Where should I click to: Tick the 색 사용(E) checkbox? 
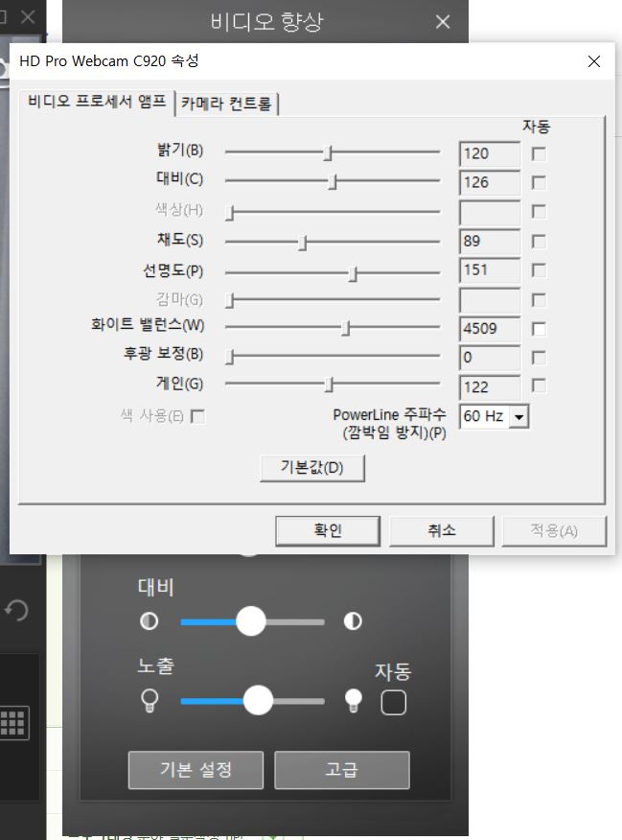click(x=197, y=416)
